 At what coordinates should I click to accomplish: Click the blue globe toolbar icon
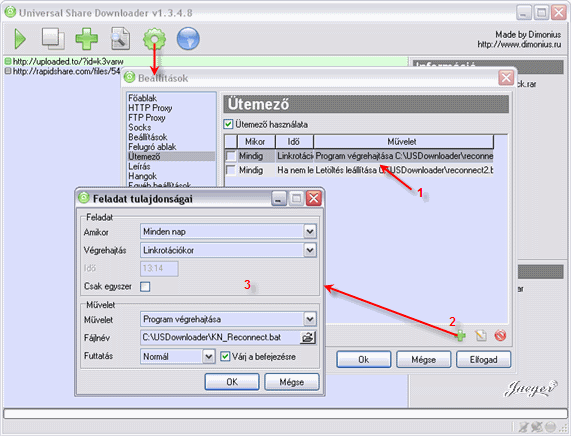coord(188,38)
